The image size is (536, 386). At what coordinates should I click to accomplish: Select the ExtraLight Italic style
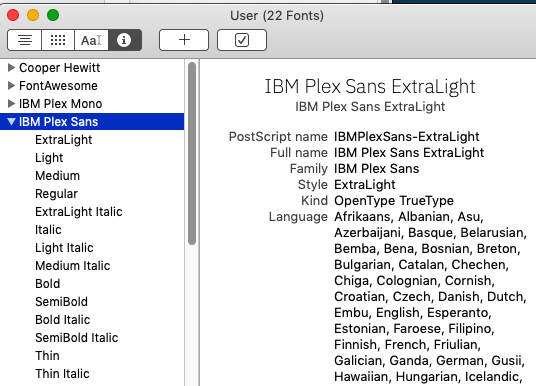(x=79, y=212)
